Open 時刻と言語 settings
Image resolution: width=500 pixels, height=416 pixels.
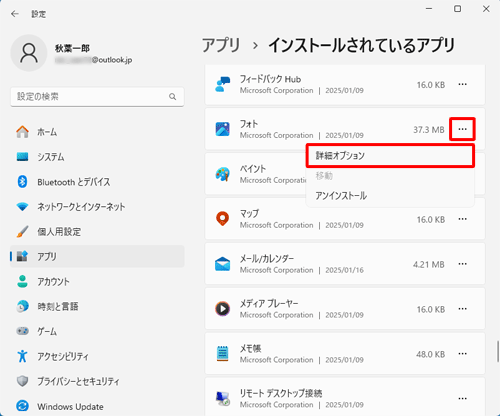(x=97, y=306)
